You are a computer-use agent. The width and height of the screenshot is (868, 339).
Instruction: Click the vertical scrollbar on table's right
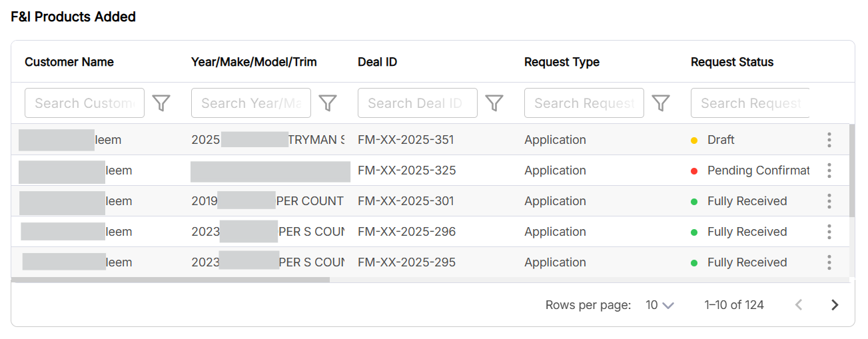852,170
